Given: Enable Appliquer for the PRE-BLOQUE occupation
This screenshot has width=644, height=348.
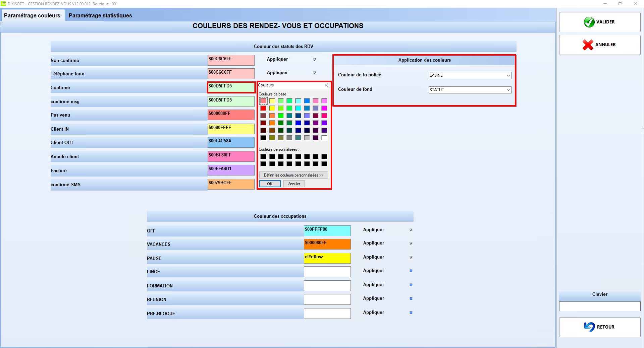Looking at the screenshot, I should pyautogui.click(x=411, y=312).
